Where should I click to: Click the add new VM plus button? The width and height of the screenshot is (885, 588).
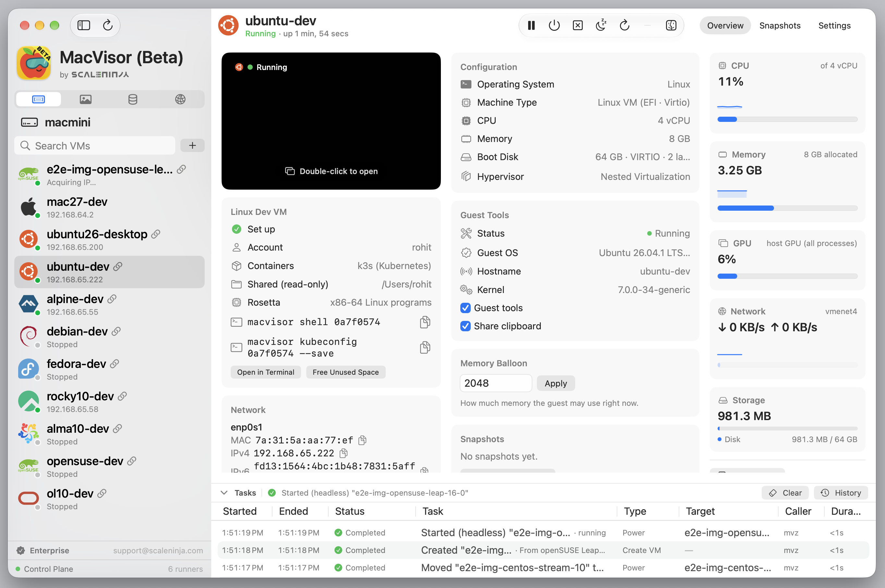192,146
